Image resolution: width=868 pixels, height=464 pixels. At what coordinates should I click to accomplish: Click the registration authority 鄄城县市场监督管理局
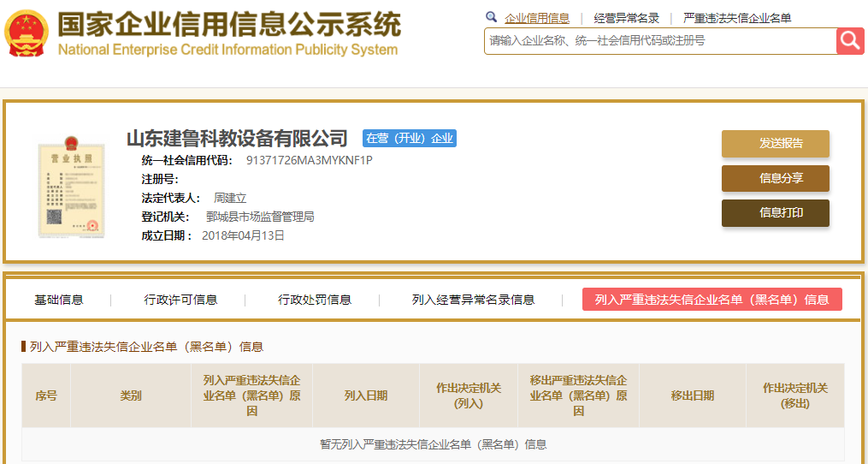point(260,217)
